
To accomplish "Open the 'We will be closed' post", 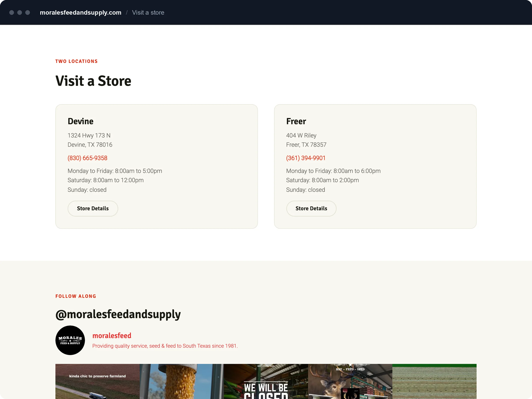I will tap(266, 381).
